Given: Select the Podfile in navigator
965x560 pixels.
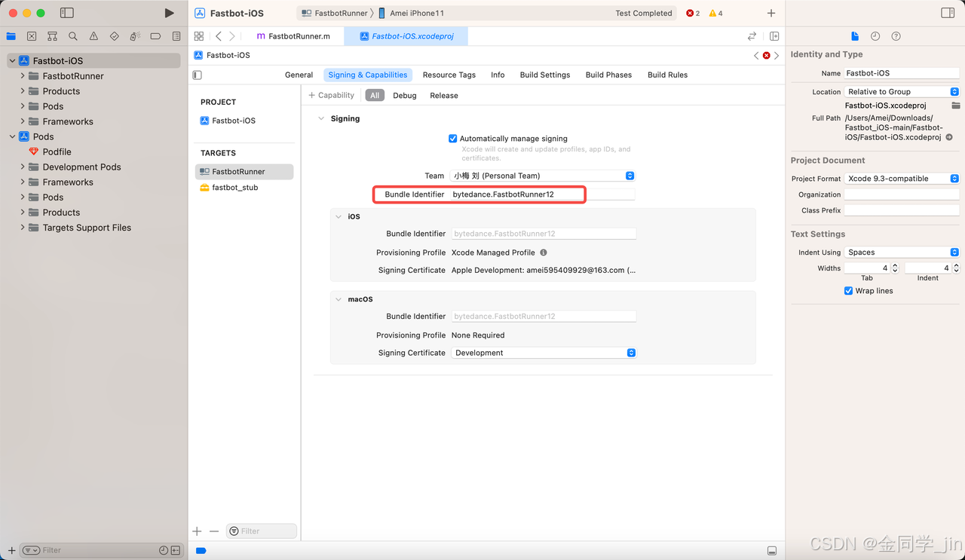Looking at the screenshot, I should pyautogui.click(x=57, y=151).
